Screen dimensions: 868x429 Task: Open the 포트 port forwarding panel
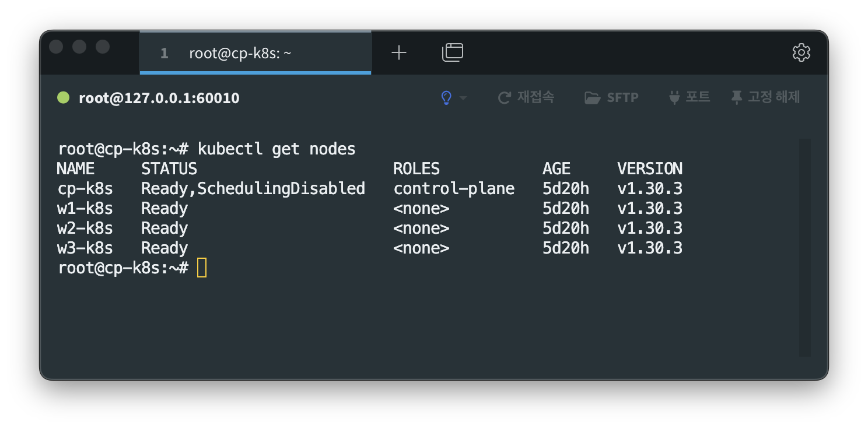pyautogui.click(x=689, y=97)
